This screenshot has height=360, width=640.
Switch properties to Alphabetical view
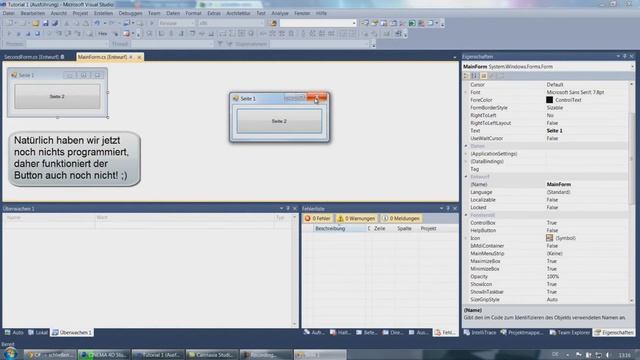(475, 76)
